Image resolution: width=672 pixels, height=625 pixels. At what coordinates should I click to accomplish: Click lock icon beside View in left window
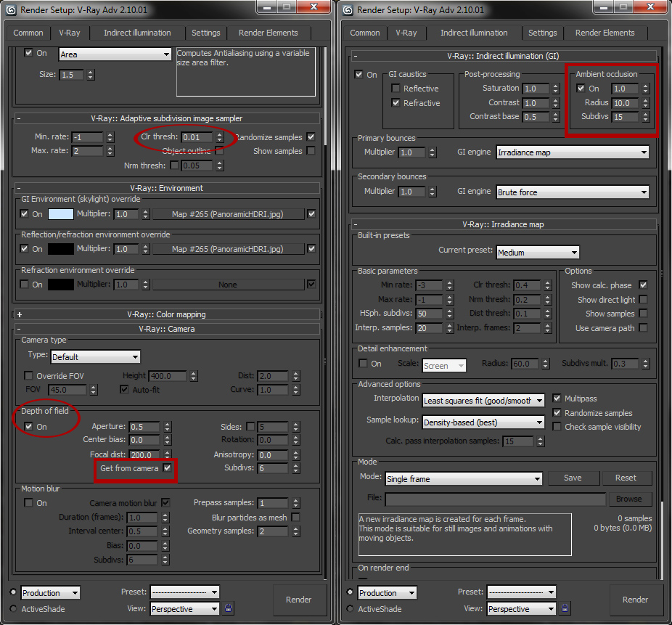tap(229, 608)
